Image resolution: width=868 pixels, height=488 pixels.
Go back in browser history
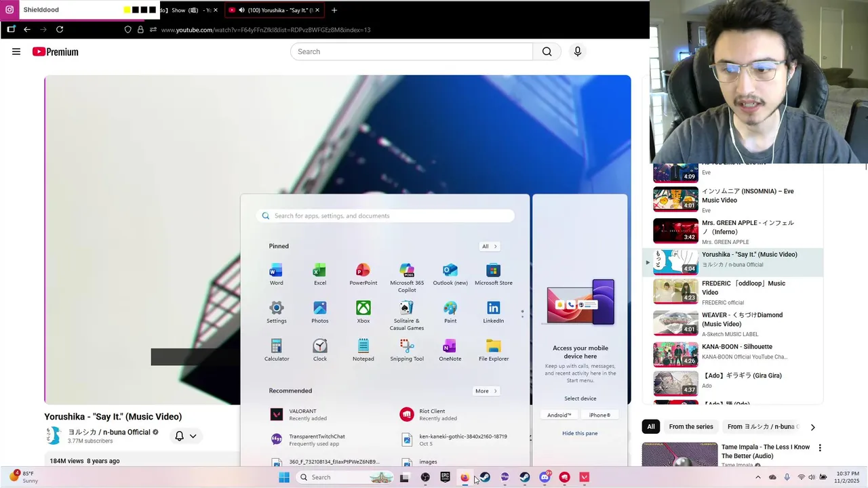[x=27, y=29]
